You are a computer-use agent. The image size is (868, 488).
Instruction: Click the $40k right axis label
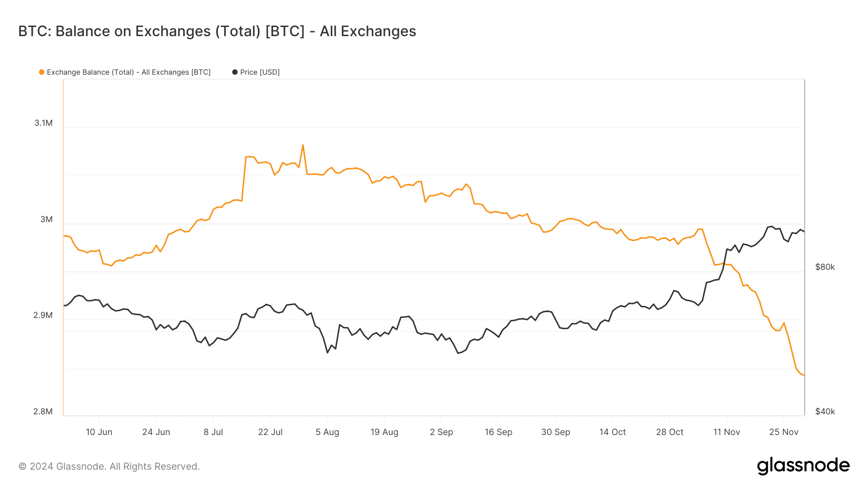point(825,411)
